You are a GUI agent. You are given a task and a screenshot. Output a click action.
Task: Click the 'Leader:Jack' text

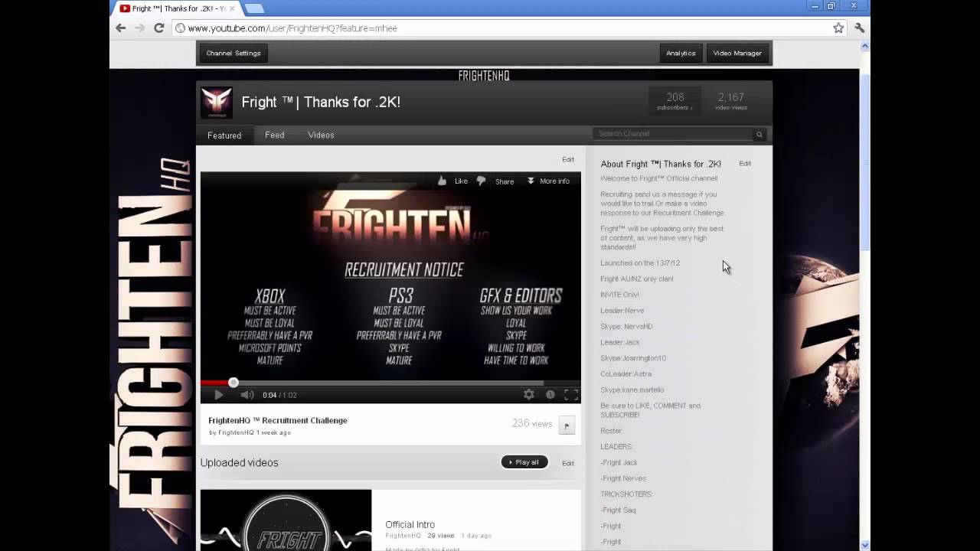[x=620, y=342]
